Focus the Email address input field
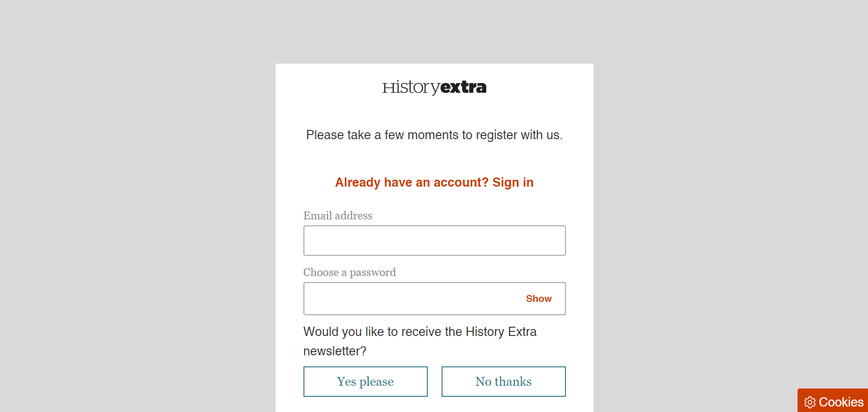Image resolution: width=868 pixels, height=412 pixels. coord(434,241)
